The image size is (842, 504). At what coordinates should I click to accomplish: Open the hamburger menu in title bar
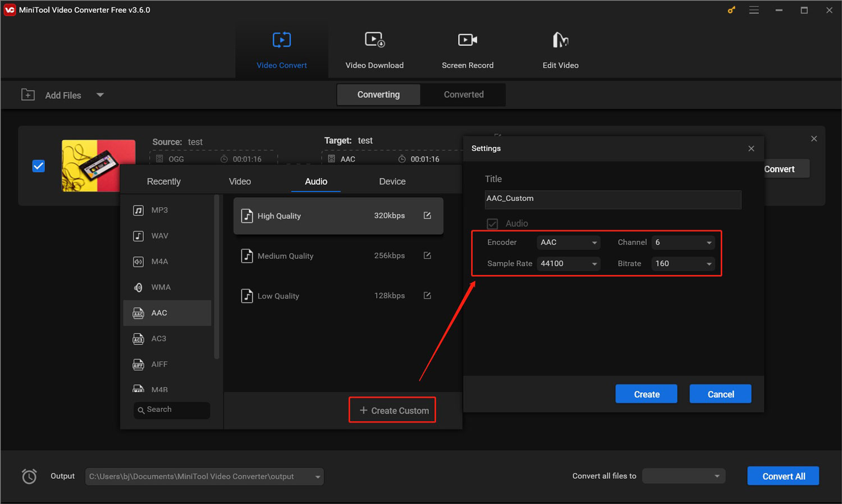(x=754, y=10)
